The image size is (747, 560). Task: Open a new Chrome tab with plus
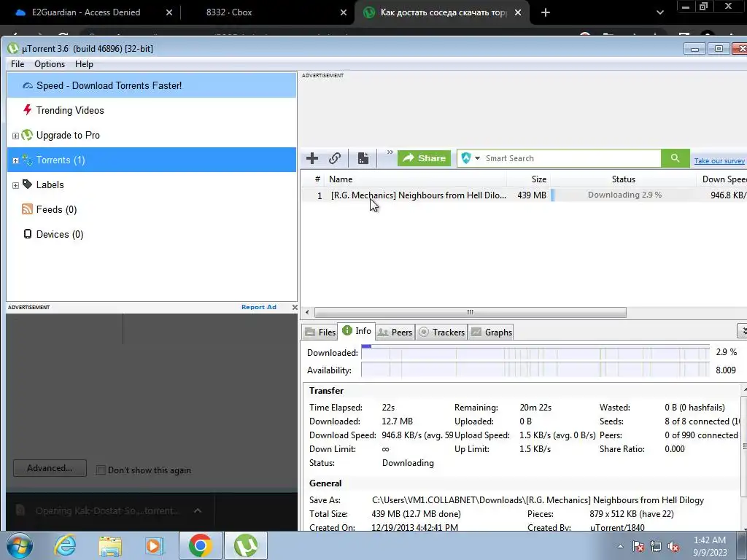point(546,12)
